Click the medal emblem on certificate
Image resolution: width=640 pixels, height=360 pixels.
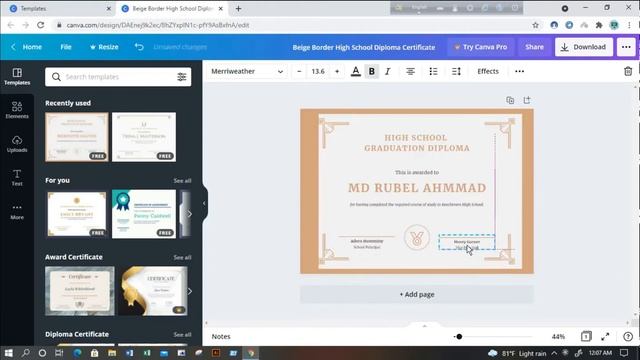[x=417, y=238]
